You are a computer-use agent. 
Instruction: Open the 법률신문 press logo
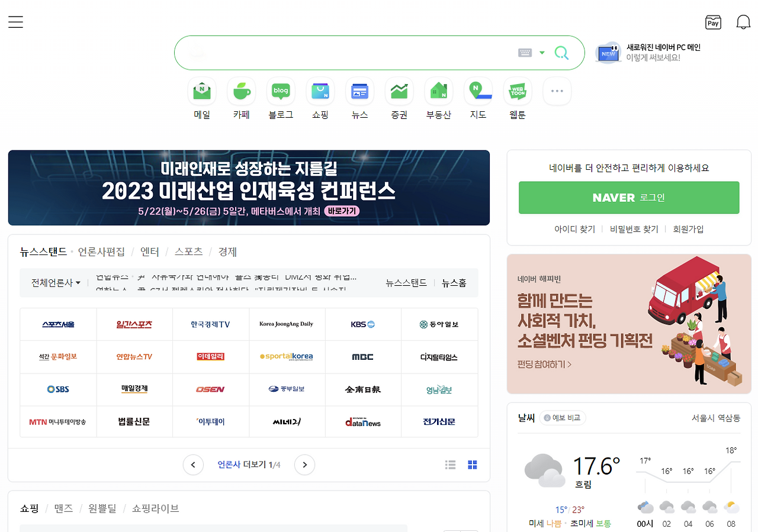(134, 422)
